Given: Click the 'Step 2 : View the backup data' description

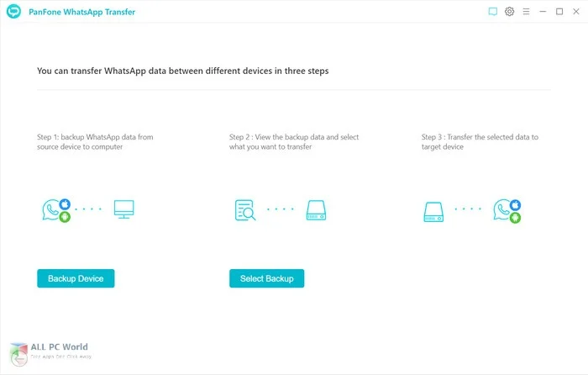Looking at the screenshot, I should tap(294, 142).
